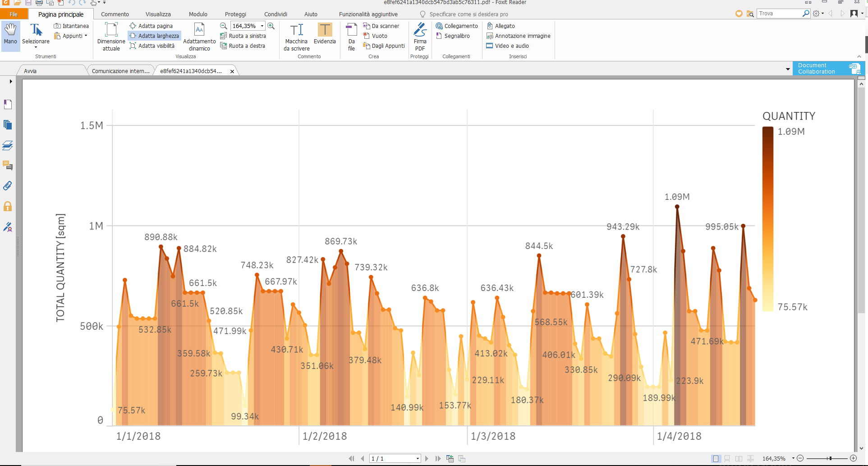
Task: Go to the last page
Action: (438, 458)
